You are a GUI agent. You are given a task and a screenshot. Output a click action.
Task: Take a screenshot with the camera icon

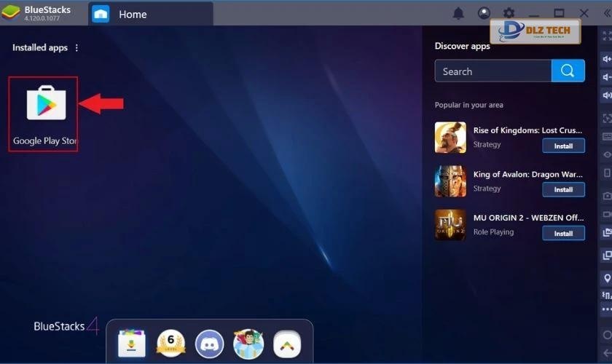pos(607,196)
